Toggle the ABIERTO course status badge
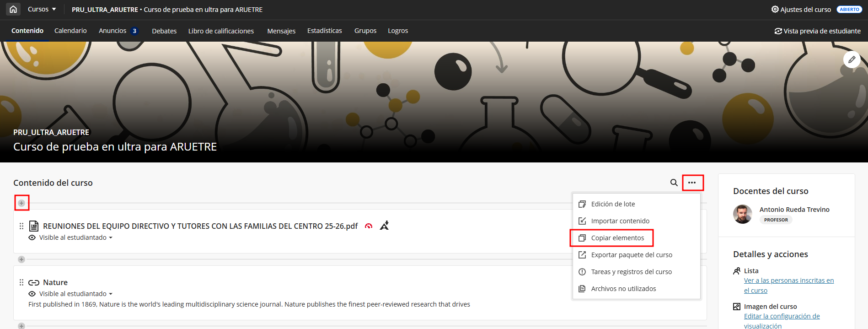Viewport: 868px width, 329px height. (x=849, y=9)
